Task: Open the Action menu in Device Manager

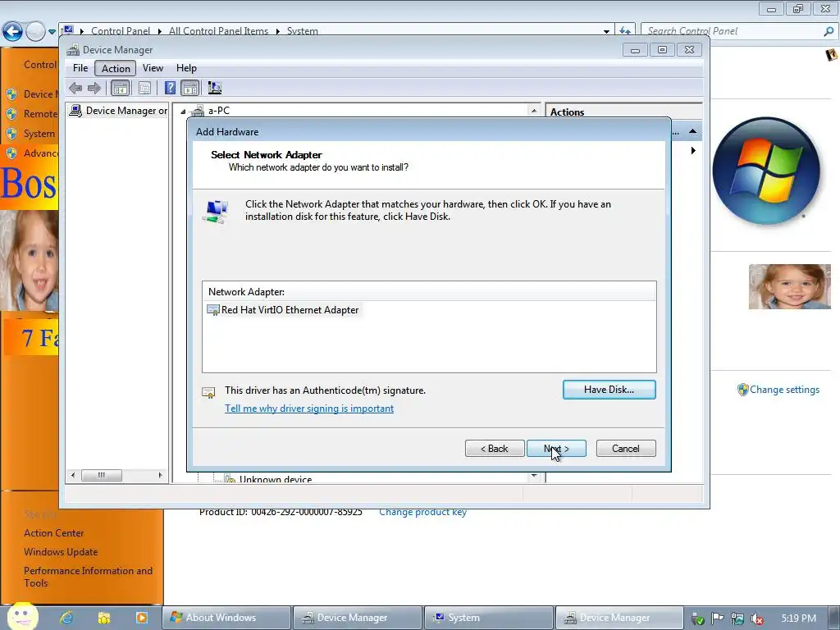Action: pos(116,68)
